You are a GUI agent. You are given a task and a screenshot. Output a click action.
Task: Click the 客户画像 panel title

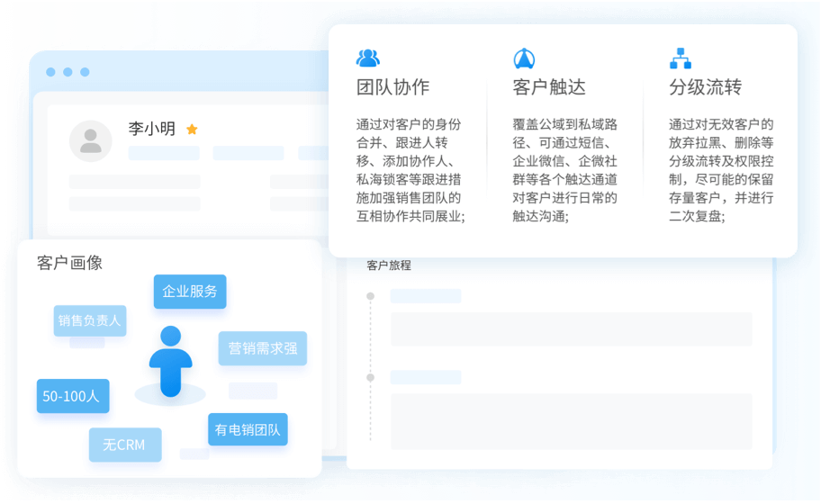(69, 263)
